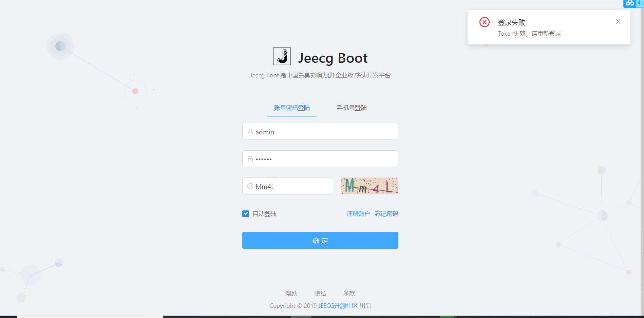Switch to 手机号登陆 tab
644x318 pixels.
tap(352, 108)
